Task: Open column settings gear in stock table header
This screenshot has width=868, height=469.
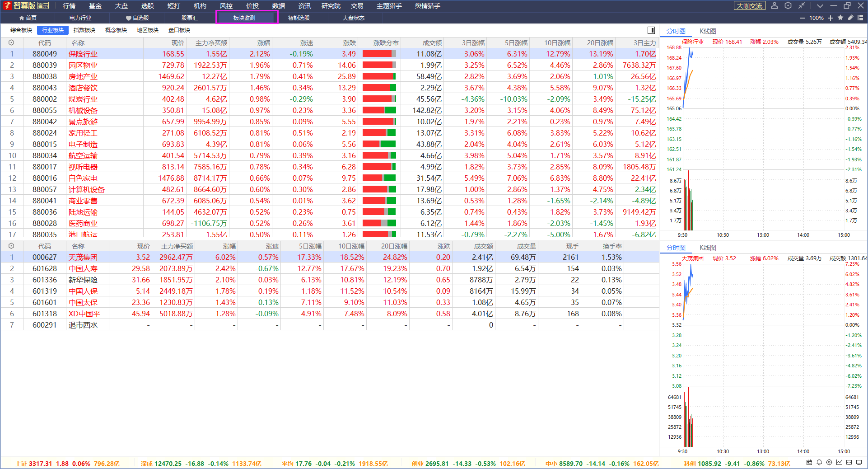Action: click(11, 246)
